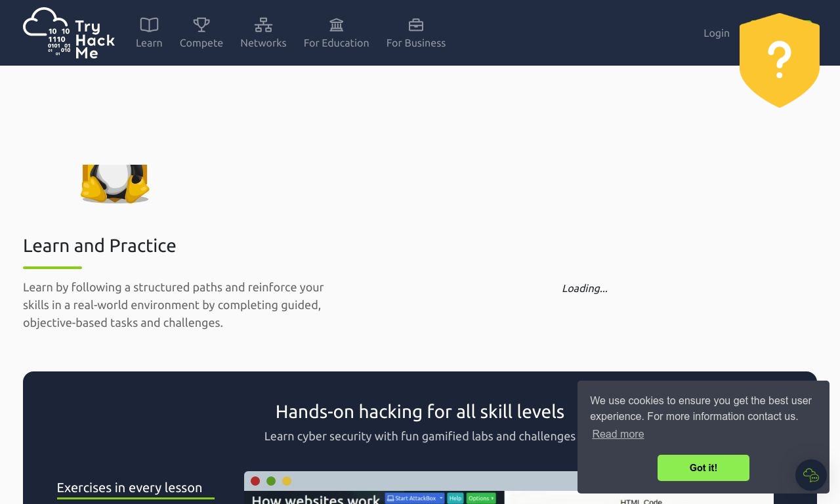Click the Networks diagram icon
Viewport: 840px width, 504px height.
(263, 25)
